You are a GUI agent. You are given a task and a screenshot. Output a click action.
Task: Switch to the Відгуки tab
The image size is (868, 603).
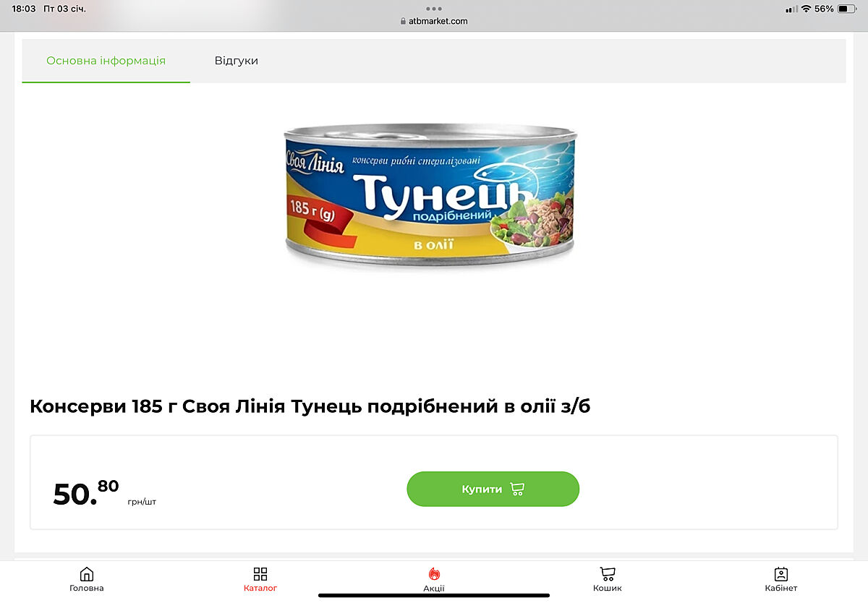pyautogui.click(x=237, y=61)
